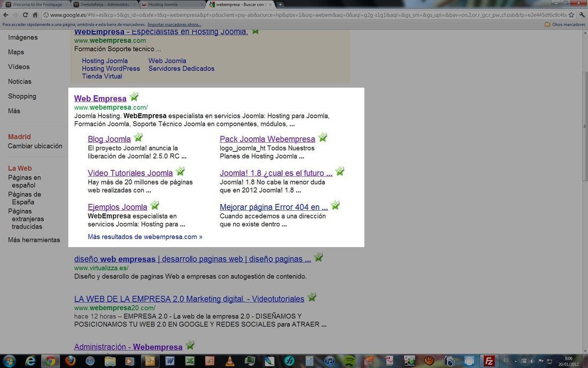588x368 pixels.
Task: Open the Ejemplos Joomla sitelink
Action: pyautogui.click(x=118, y=207)
